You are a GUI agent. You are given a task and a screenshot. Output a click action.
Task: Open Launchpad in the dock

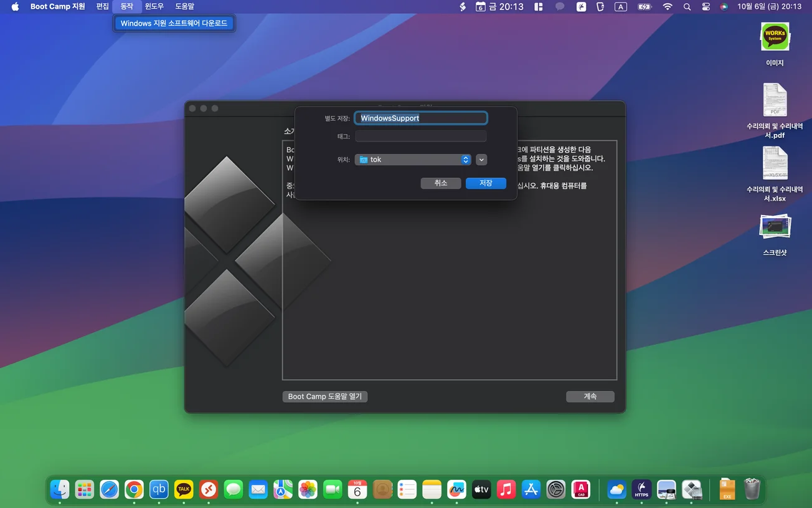click(85, 489)
